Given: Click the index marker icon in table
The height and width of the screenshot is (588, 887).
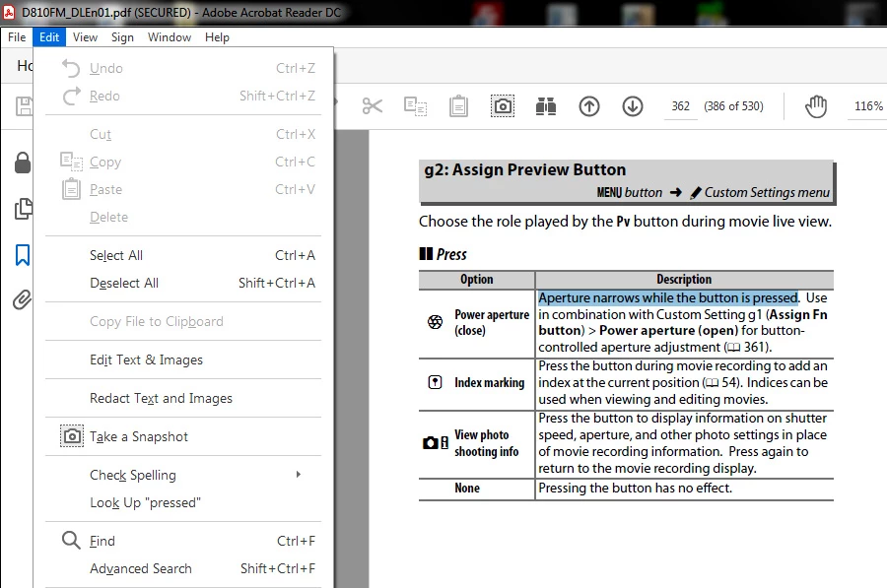Looking at the screenshot, I should tap(435, 383).
